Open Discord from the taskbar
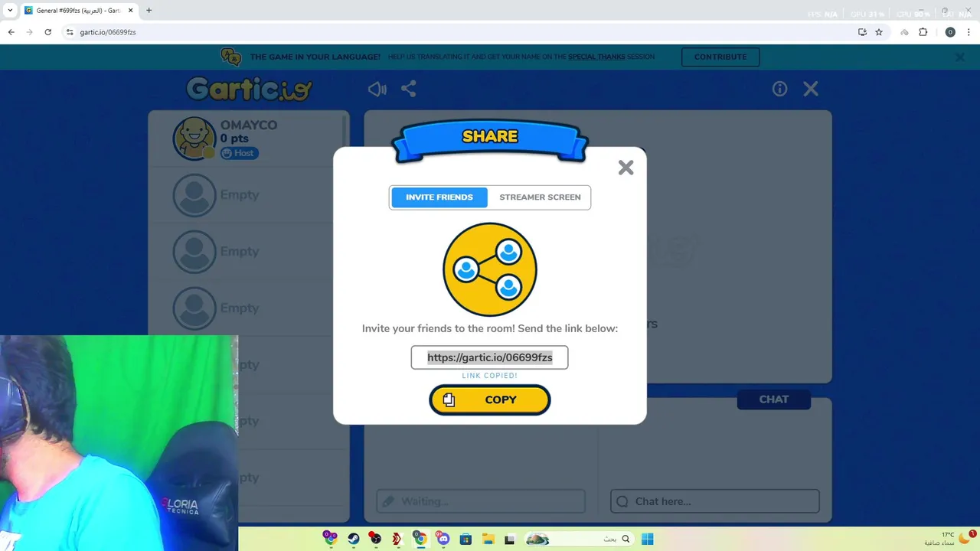The height and width of the screenshot is (551, 980). tap(443, 539)
